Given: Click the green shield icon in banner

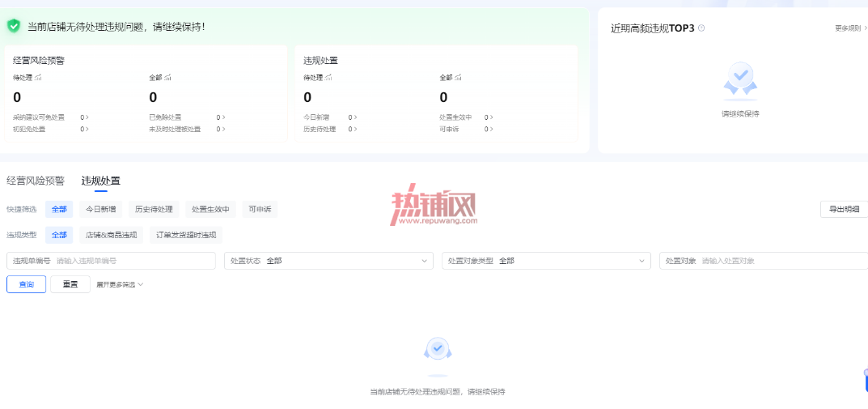Looking at the screenshot, I should pyautogui.click(x=14, y=25).
